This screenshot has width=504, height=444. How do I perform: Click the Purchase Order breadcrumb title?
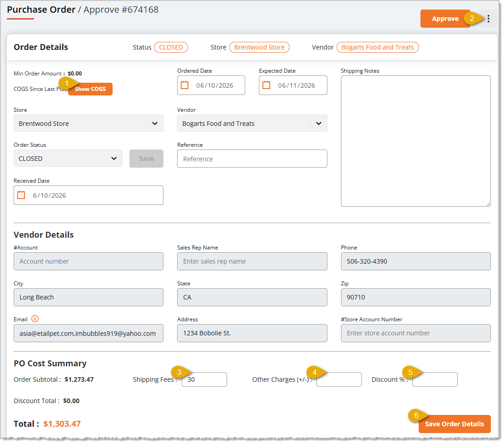[x=41, y=10]
